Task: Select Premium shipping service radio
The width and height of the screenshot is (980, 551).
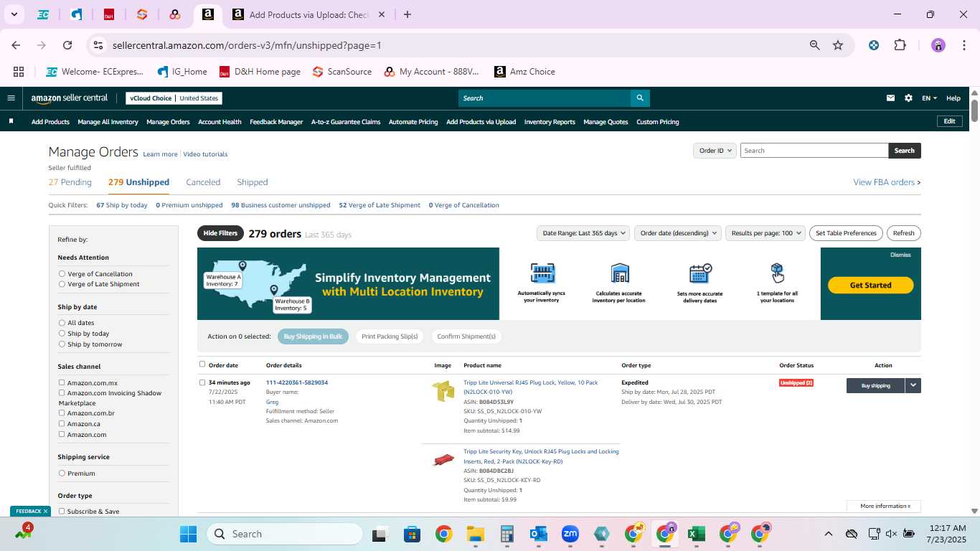Action: click(62, 474)
